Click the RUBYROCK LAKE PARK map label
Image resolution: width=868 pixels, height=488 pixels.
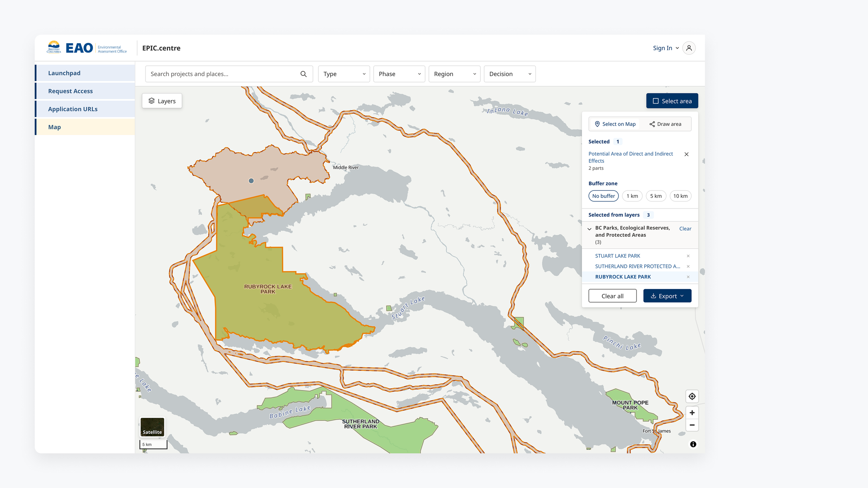click(x=268, y=289)
